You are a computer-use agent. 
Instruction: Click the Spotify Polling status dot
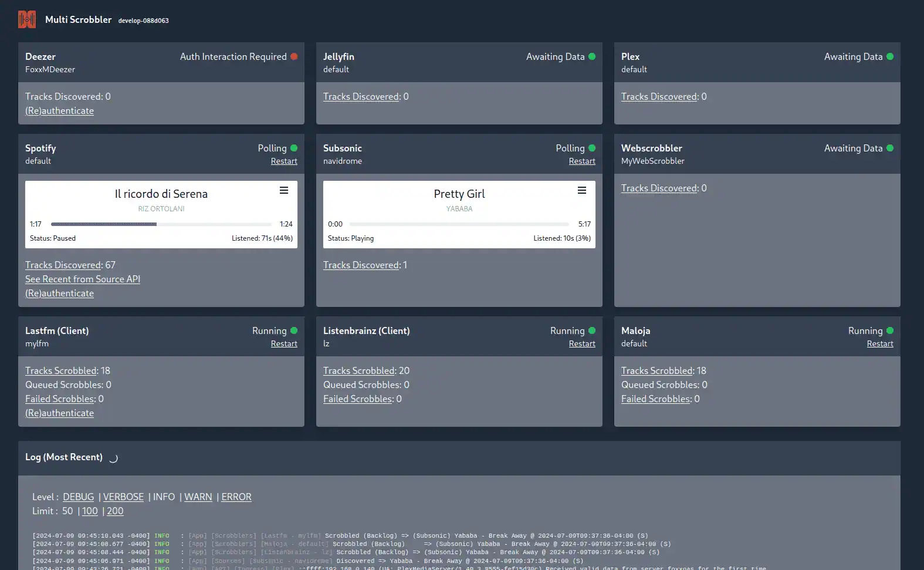294,148
